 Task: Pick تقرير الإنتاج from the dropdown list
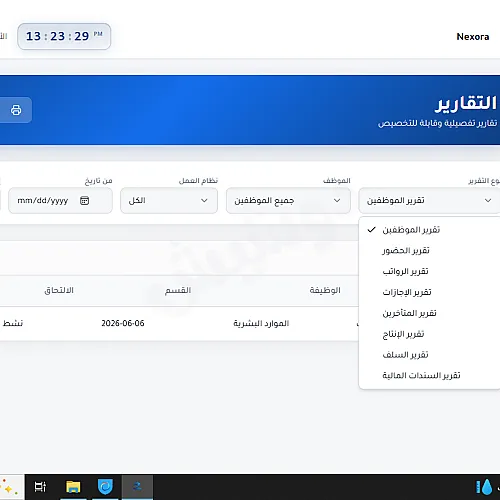(429, 334)
